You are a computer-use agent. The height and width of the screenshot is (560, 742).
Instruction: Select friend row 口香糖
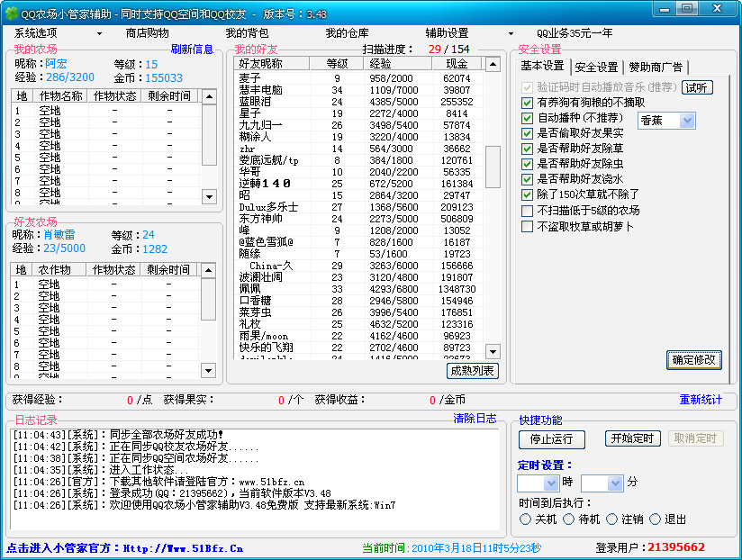click(x=359, y=301)
